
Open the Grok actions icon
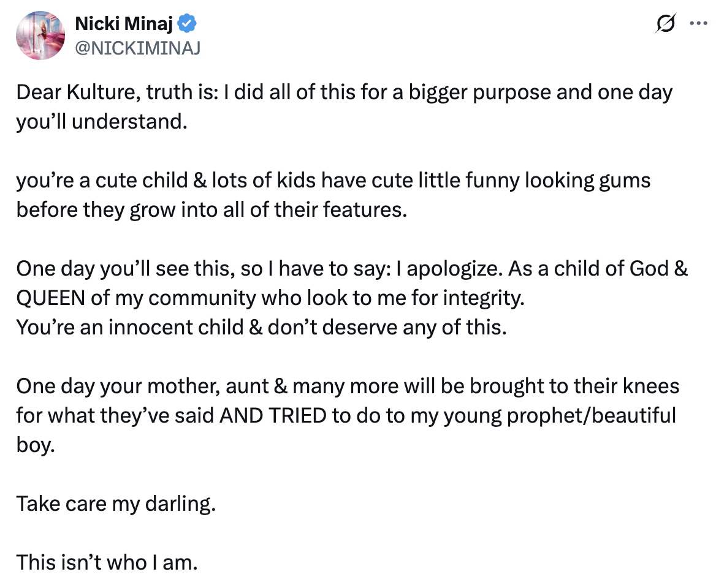(x=665, y=24)
